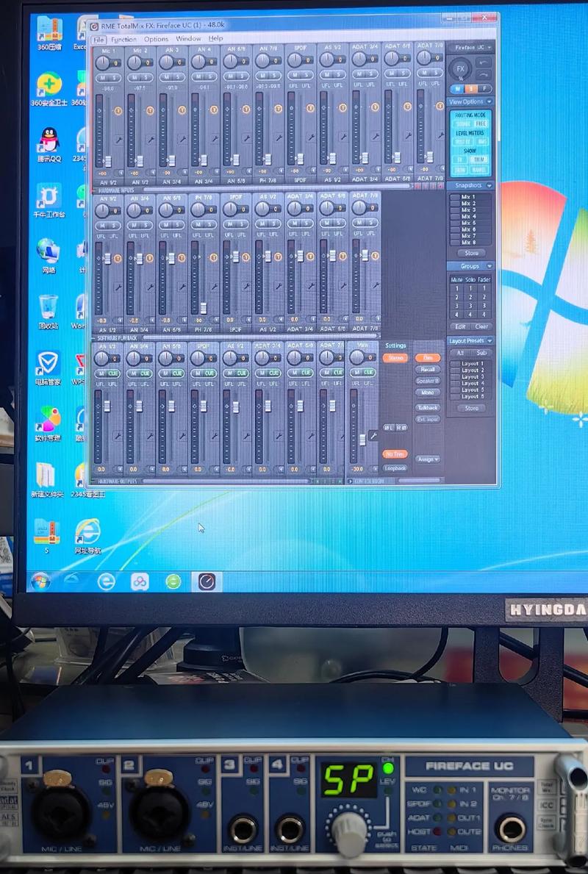Open the Function menu

pyautogui.click(x=123, y=39)
